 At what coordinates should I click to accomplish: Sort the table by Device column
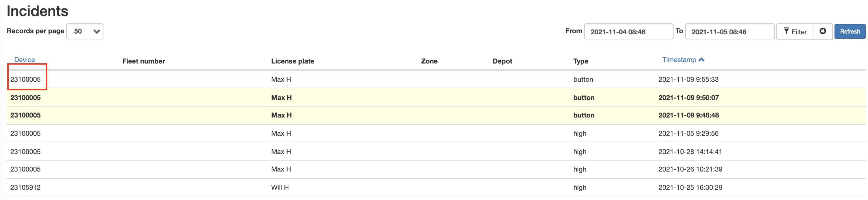point(24,59)
